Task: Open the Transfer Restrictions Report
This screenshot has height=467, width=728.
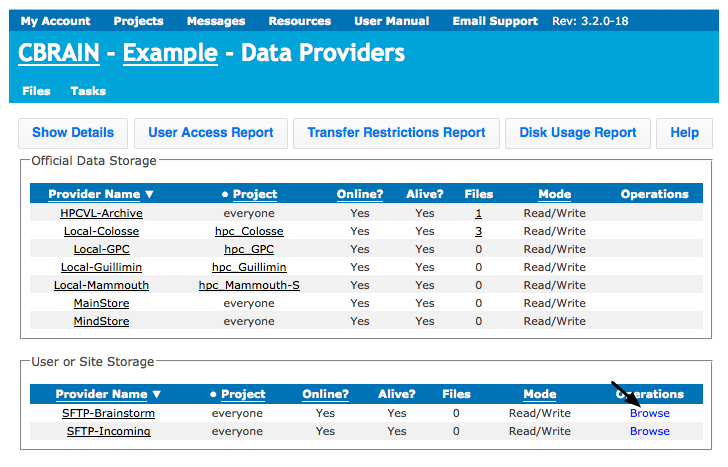Action: 396,133
